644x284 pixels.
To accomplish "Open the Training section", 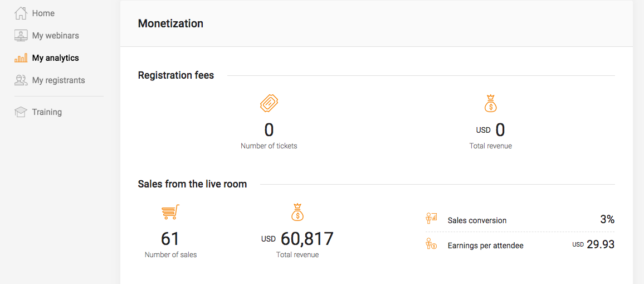I will pyautogui.click(x=47, y=112).
